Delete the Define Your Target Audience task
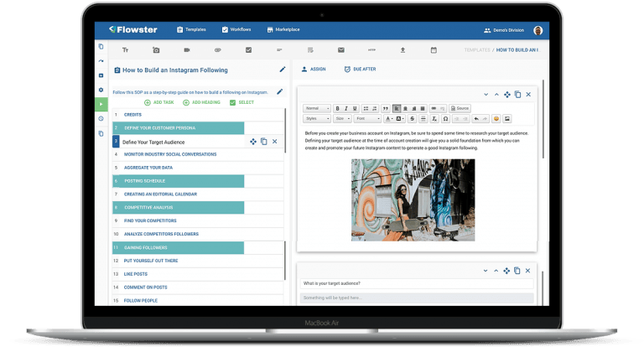Screen dimensions: 644x347 (274, 142)
